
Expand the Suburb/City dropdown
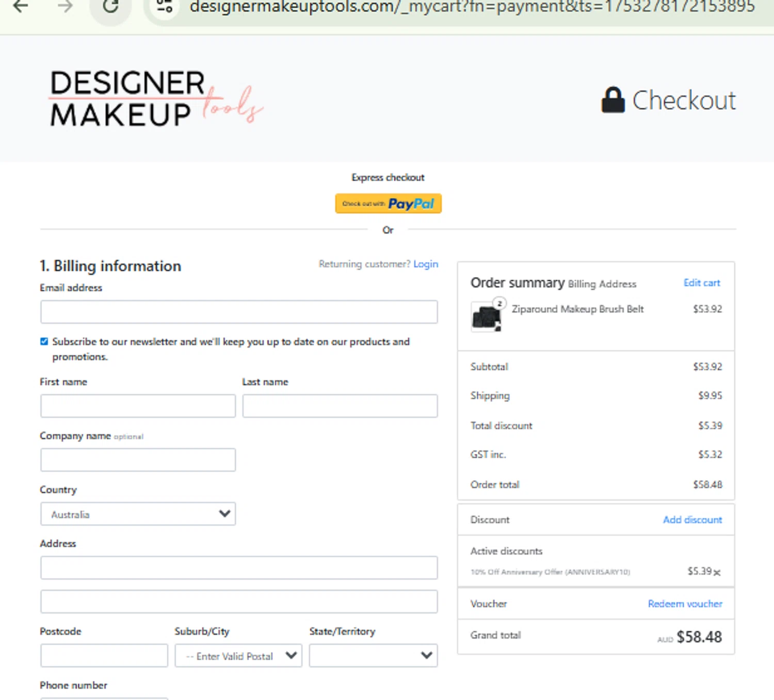(238, 655)
